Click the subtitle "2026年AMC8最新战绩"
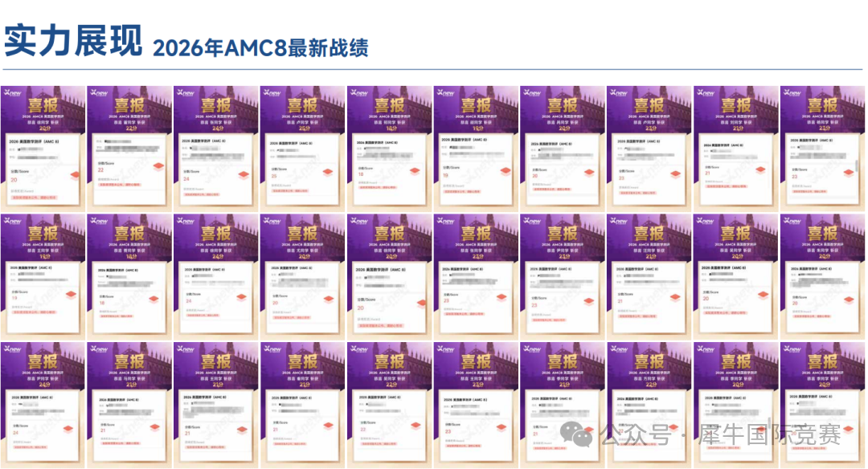The height and width of the screenshot is (469, 868). point(260,48)
